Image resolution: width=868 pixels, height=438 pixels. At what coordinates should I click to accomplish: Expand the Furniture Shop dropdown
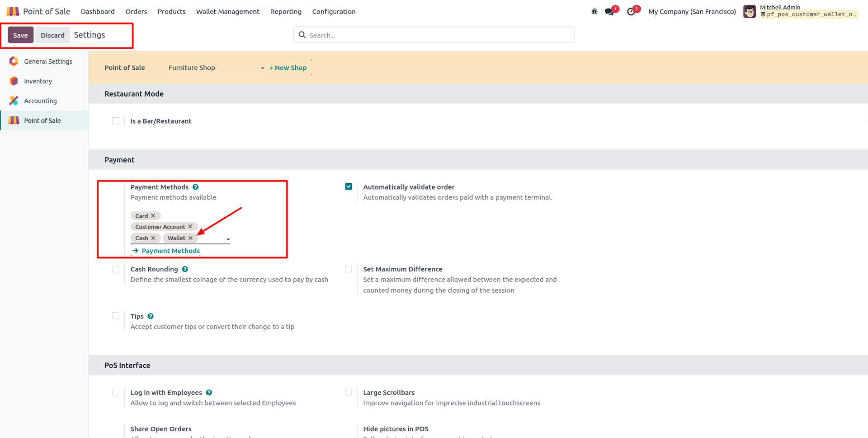pos(217,68)
